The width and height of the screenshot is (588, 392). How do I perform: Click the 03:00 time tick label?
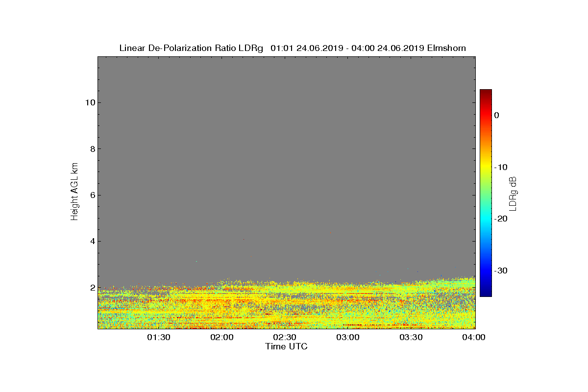click(348, 338)
